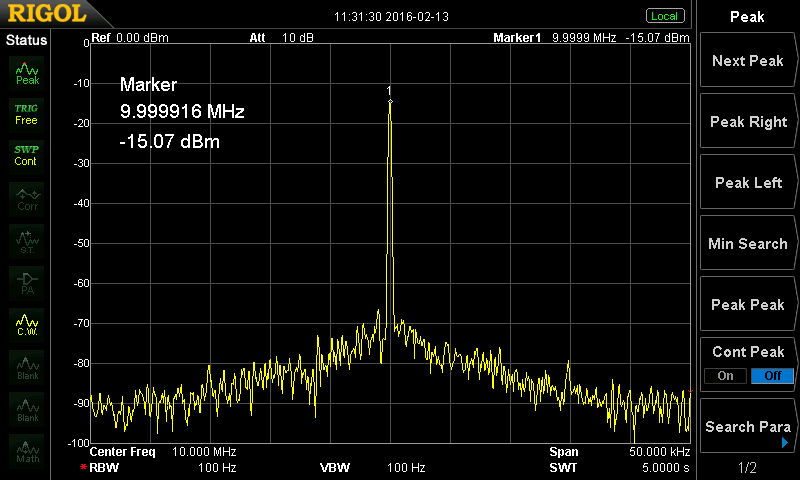This screenshot has width=800, height=480.
Task: Select the PA preamplifier status icon
Action: click(27, 282)
